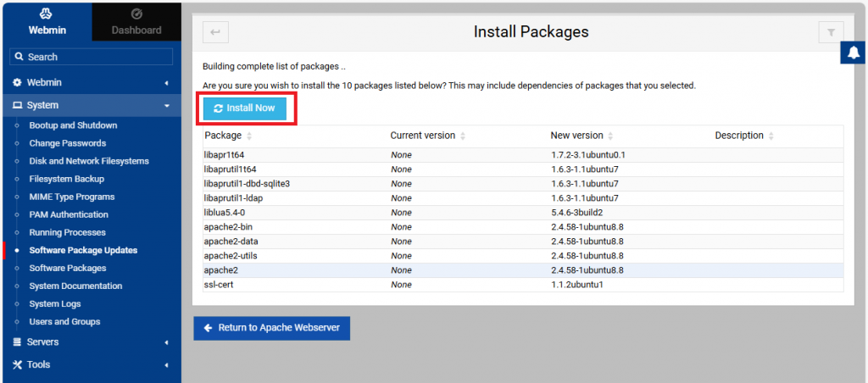Switch to the Dashboard tab
The width and height of the screenshot is (868, 383).
click(136, 22)
